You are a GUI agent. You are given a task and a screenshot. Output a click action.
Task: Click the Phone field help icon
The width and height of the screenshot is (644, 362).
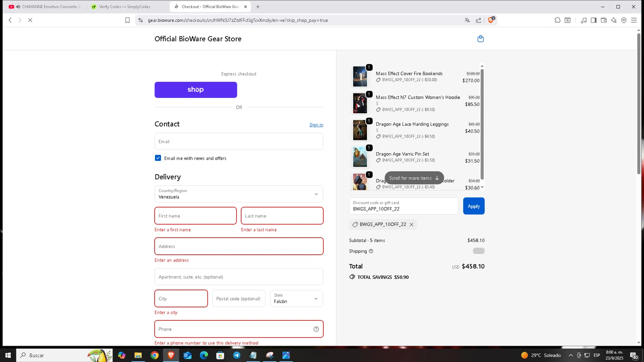point(316,329)
